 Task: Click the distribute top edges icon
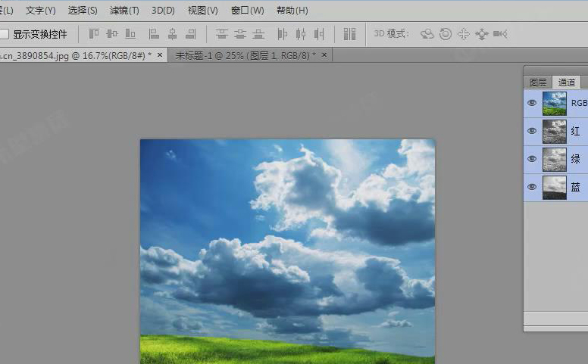point(222,34)
